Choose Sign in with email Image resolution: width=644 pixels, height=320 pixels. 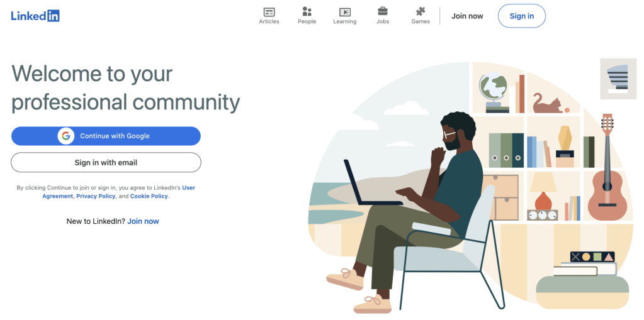click(106, 162)
